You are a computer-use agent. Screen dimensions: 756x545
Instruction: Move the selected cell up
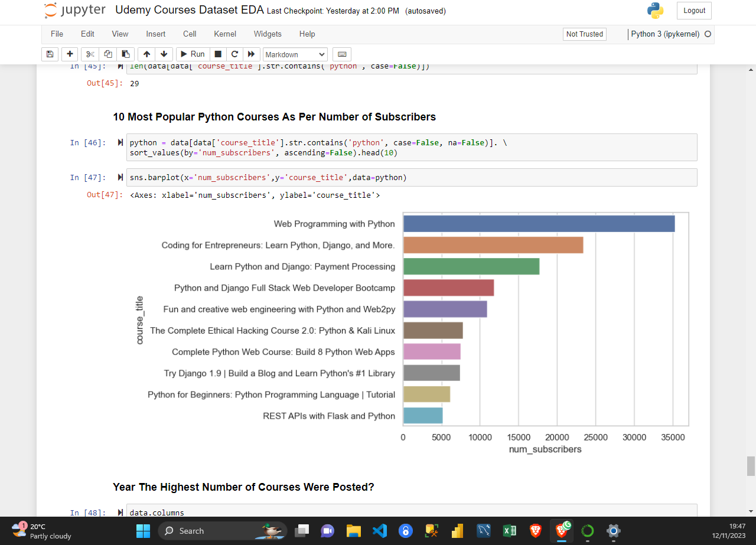[x=147, y=54]
